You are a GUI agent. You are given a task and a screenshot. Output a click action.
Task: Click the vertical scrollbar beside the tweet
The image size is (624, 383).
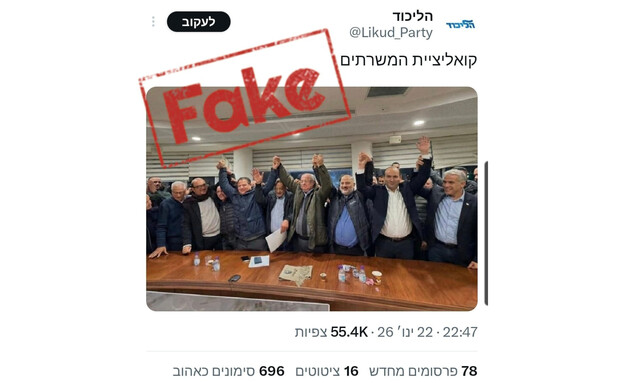pyautogui.click(x=486, y=233)
